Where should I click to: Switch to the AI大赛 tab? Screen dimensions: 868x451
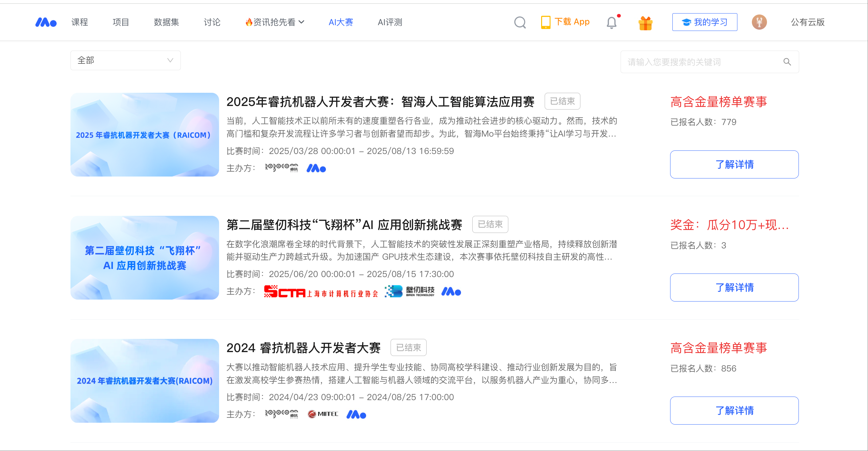coord(341,22)
